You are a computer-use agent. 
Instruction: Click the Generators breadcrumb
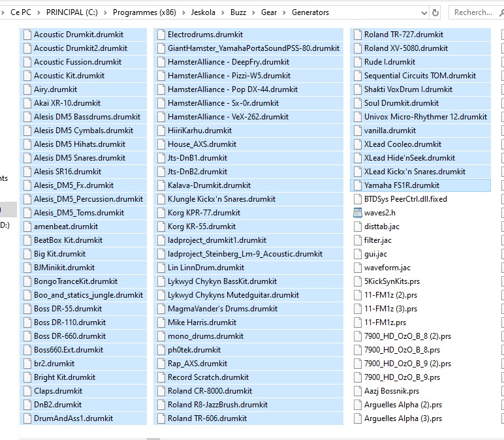click(311, 12)
